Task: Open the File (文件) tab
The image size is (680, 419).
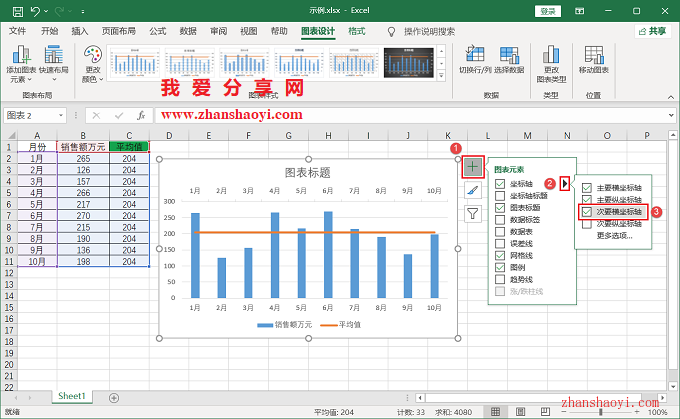Action: (x=17, y=31)
